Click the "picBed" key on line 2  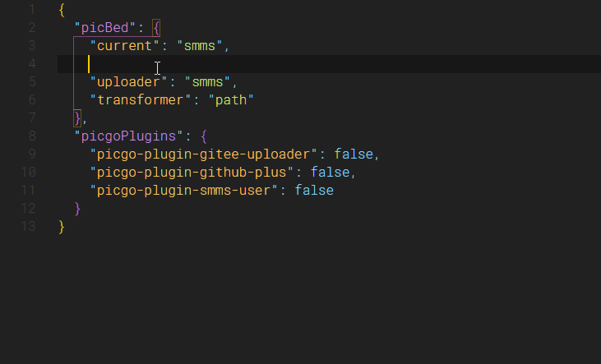click(104, 28)
